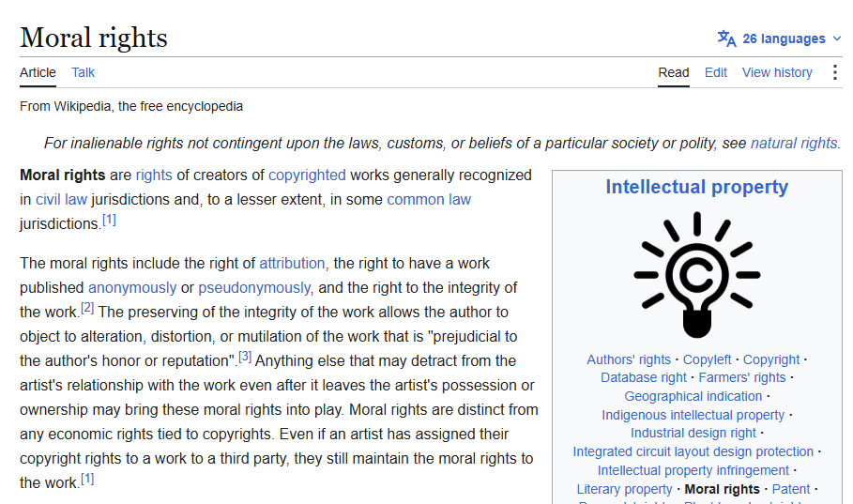
Task: Open the attribution link
Action: (292, 264)
